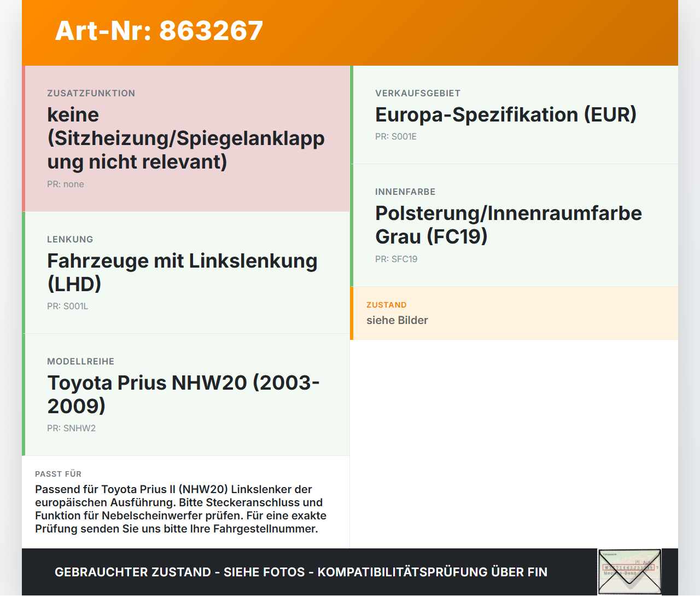This screenshot has height=596, width=700.
Task: Click the 'ZUSATZFUNKTION' label
Action: (x=91, y=93)
